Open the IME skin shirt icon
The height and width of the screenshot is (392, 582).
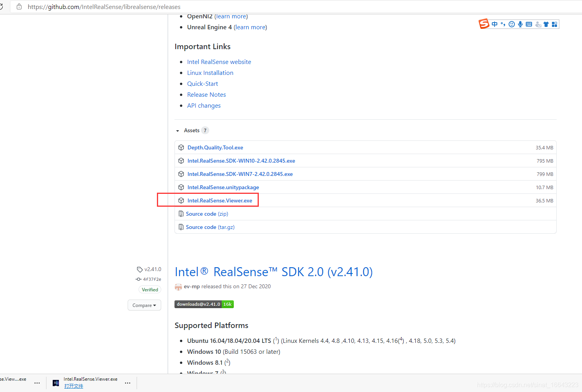546,24
